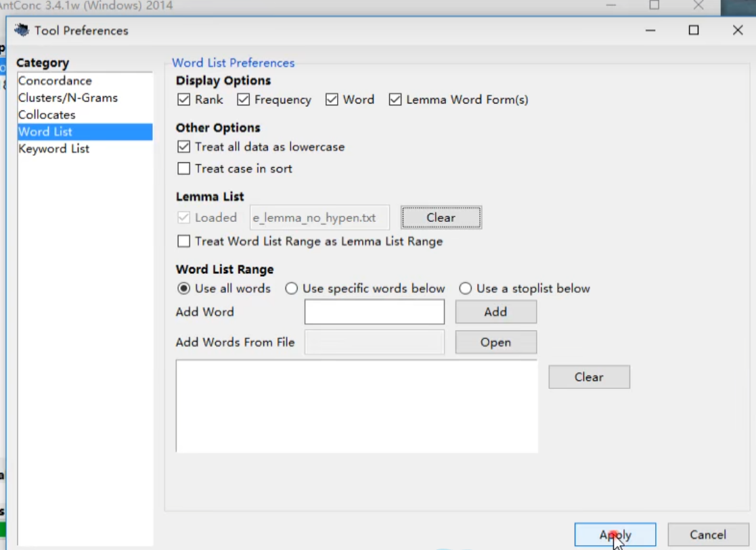Screen dimensions: 756x550
Task: Minimize the Tool Preferences window
Action: (x=650, y=30)
